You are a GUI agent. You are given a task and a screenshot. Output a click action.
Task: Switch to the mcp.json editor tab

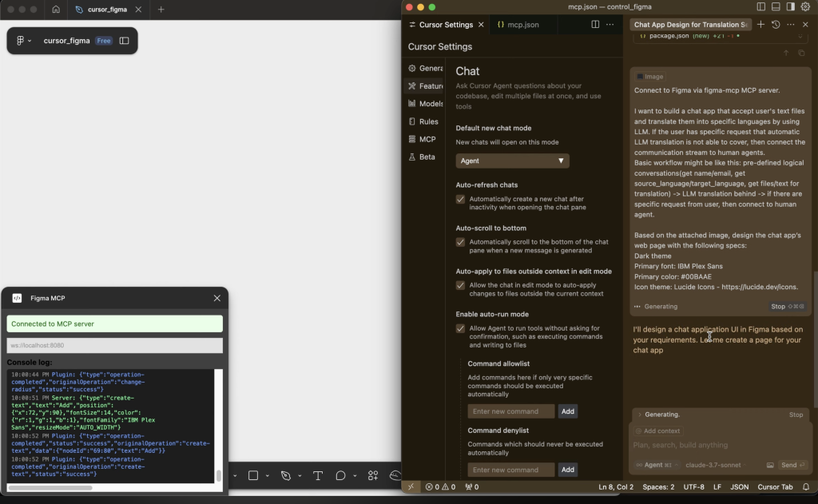click(518, 25)
